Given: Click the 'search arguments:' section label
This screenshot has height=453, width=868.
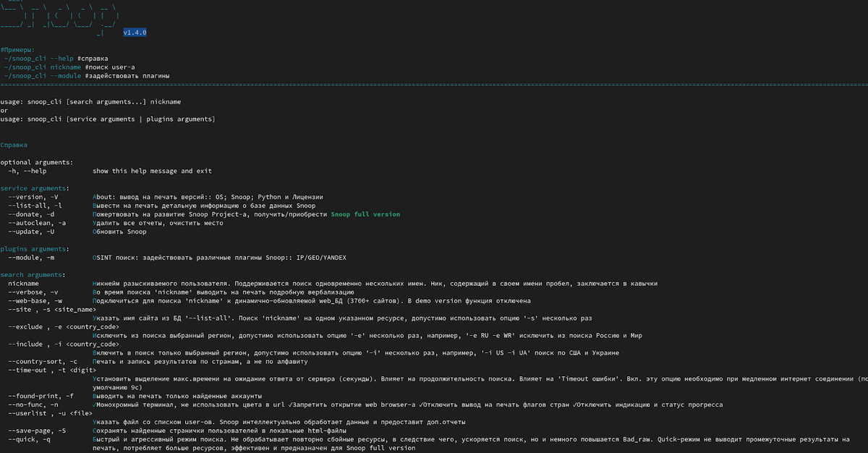Looking at the screenshot, I should click(34, 275).
